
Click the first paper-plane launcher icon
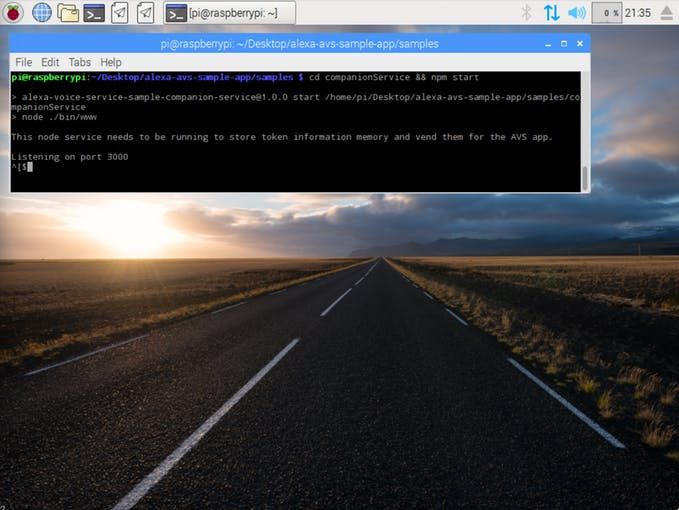tap(120, 13)
